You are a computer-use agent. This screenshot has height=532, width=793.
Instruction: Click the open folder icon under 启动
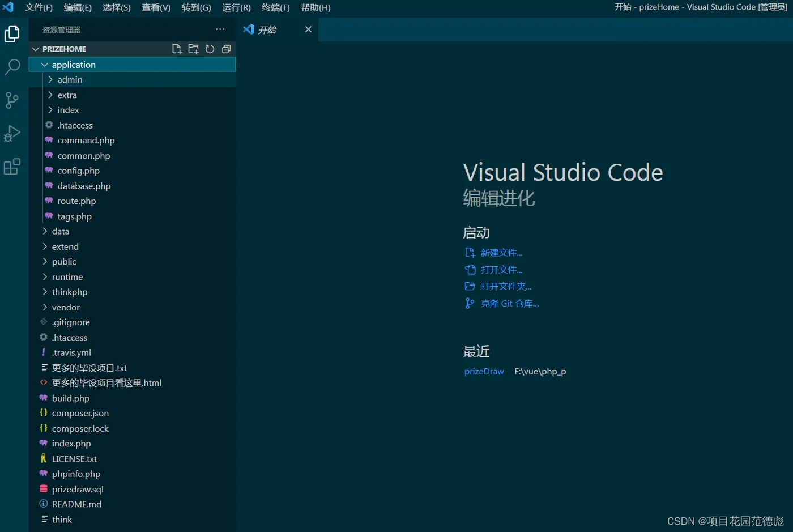(x=470, y=286)
